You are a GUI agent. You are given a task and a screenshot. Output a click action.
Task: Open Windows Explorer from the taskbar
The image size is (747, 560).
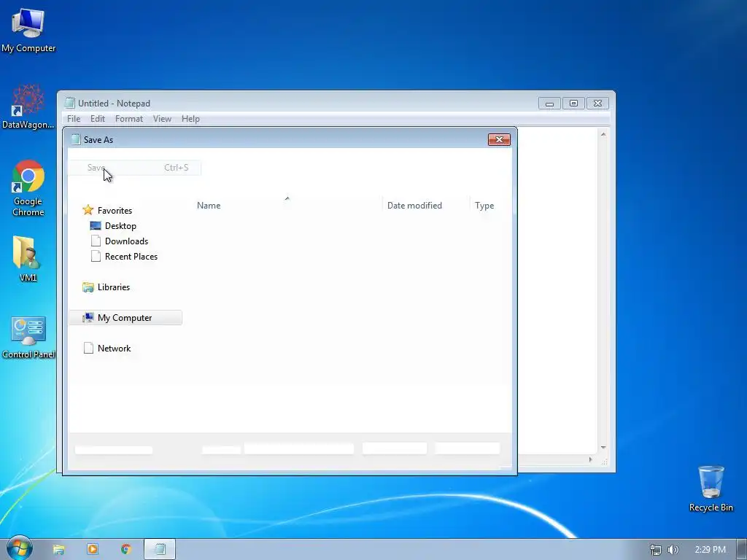[58, 550]
